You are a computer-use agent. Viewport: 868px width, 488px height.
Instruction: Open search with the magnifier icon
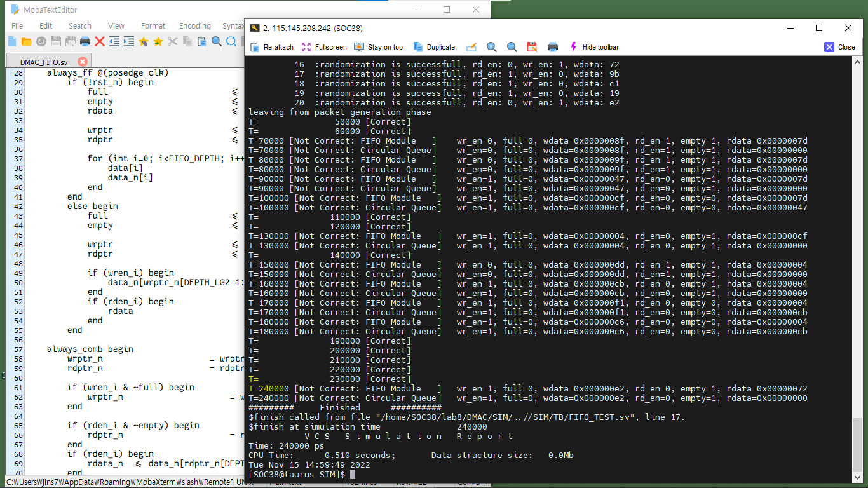[x=216, y=41]
